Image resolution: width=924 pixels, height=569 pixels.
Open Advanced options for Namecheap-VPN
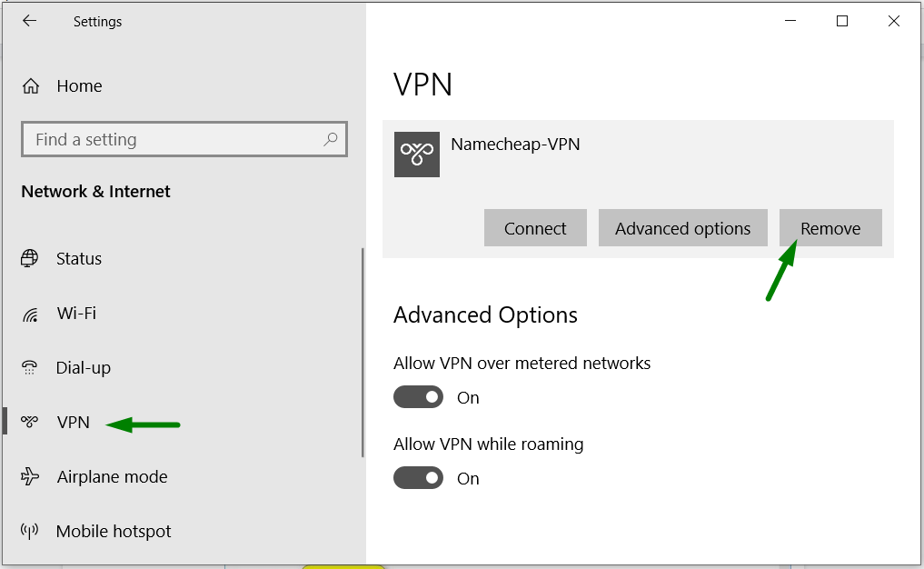pyautogui.click(x=683, y=227)
